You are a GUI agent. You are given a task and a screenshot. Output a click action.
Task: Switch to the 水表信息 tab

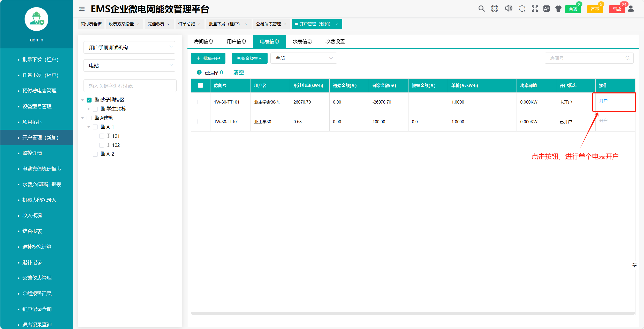(302, 41)
